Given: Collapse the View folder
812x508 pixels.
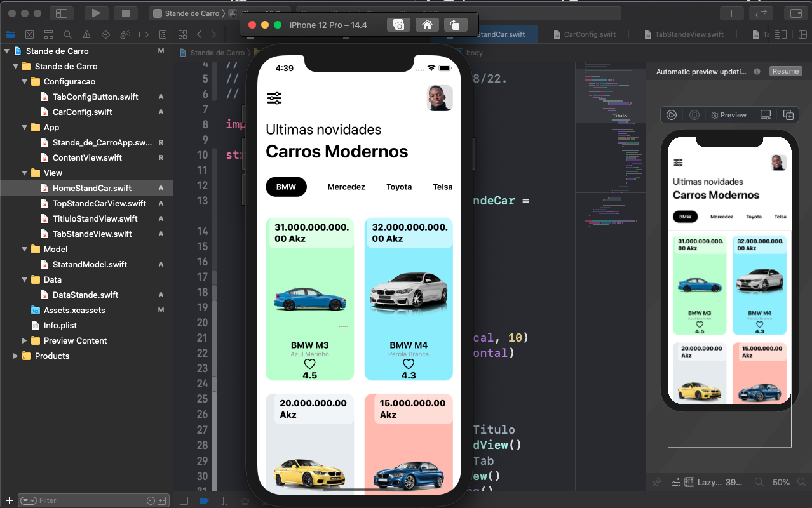Looking at the screenshot, I should click(x=25, y=173).
